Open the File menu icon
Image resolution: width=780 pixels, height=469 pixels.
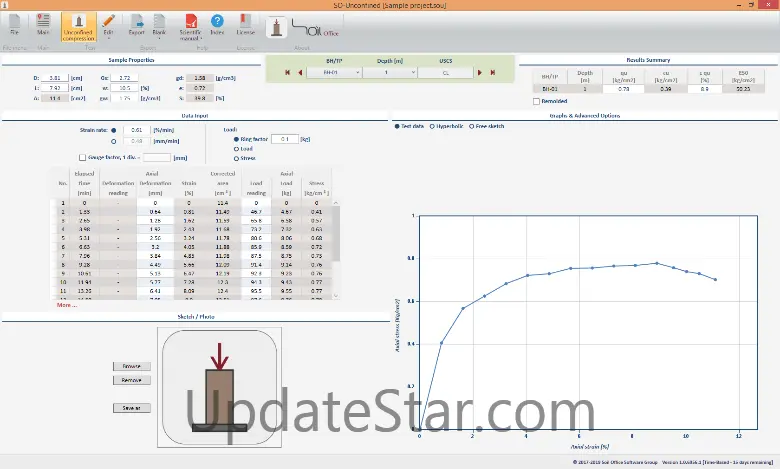pos(14,25)
